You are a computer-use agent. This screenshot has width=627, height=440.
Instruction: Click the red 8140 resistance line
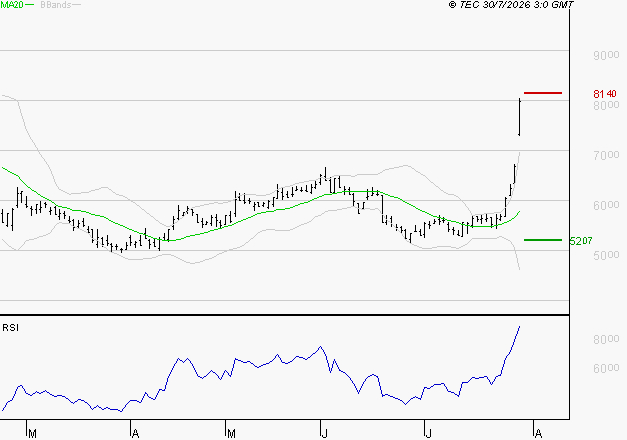tap(543, 93)
